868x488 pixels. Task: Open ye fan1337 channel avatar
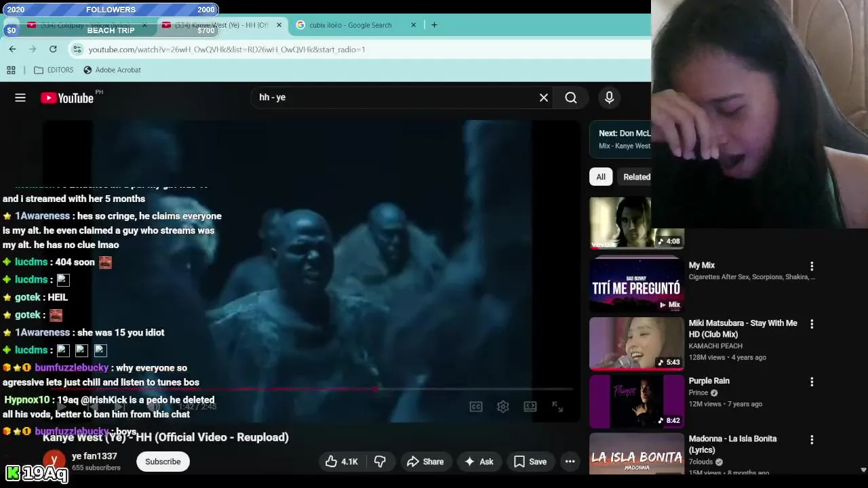pyautogui.click(x=54, y=460)
